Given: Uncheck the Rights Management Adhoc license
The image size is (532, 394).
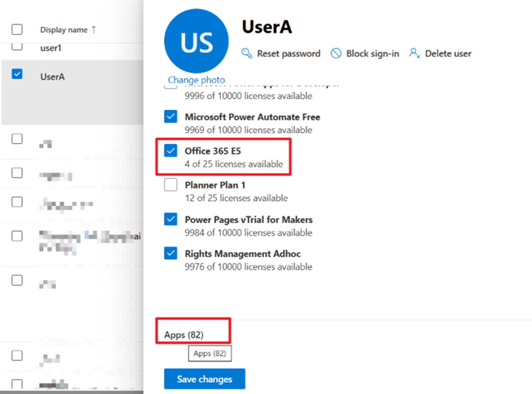Looking at the screenshot, I should tap(170, 253).
